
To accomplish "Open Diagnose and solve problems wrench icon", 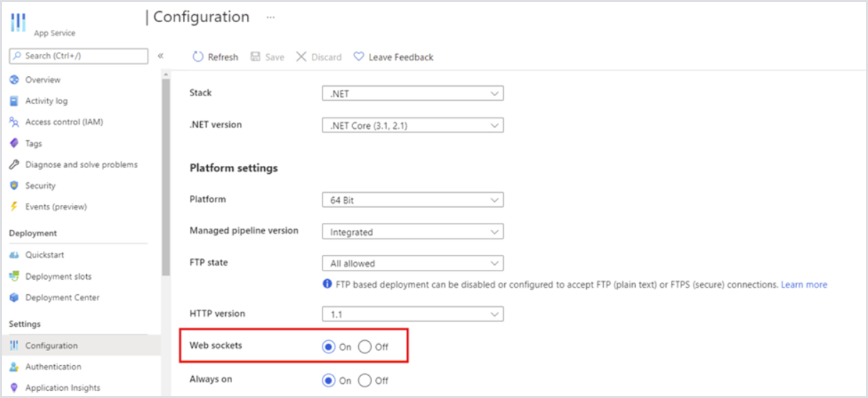I will point(14,164).
